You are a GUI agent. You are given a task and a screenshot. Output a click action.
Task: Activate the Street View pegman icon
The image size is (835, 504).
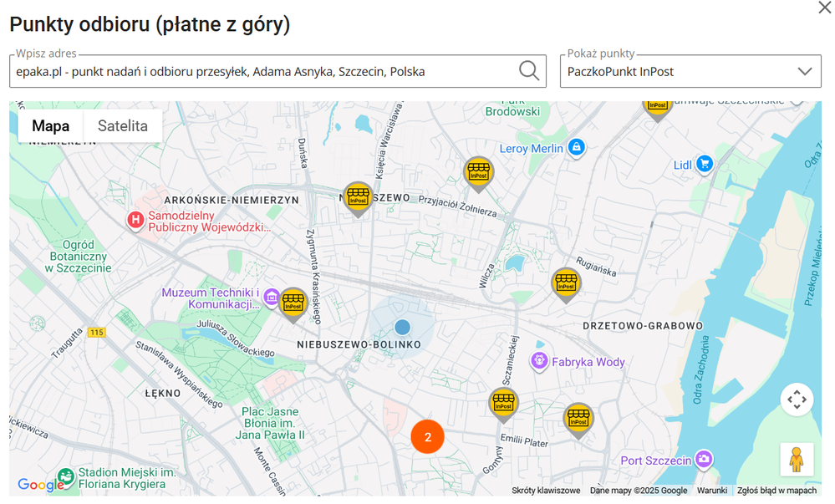tap(797, 459)
